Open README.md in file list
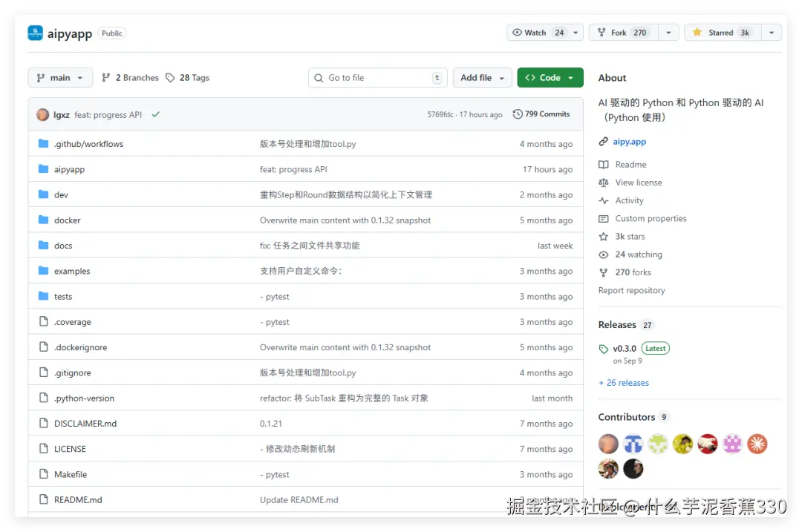The height and width of the screenshot is (532, 802). (78, 500)
